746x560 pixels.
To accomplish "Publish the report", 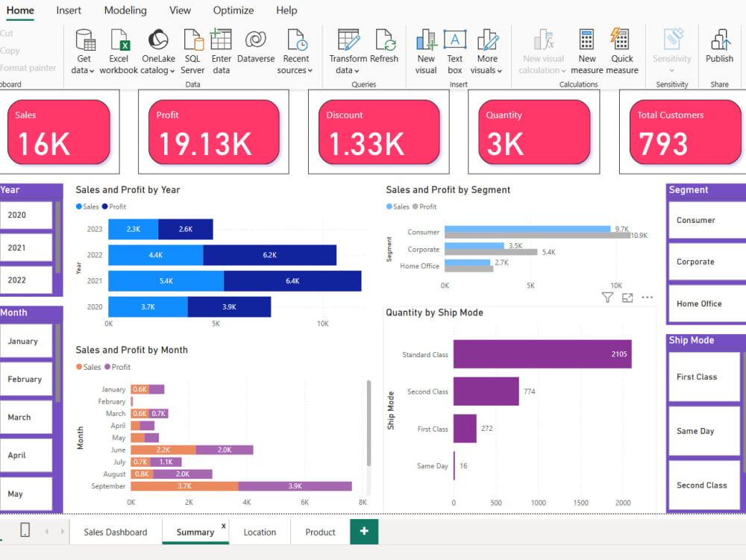I will (719, 43).
